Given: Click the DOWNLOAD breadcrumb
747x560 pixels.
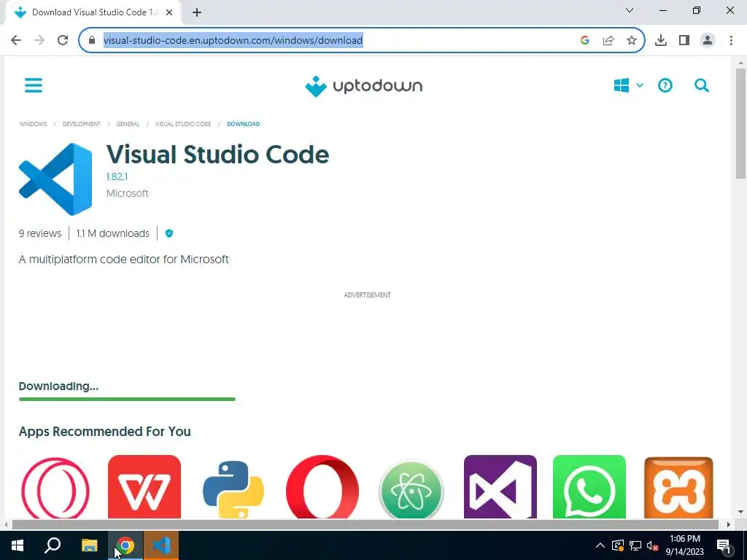Looking at the screenshot, I should pos(243,124).
